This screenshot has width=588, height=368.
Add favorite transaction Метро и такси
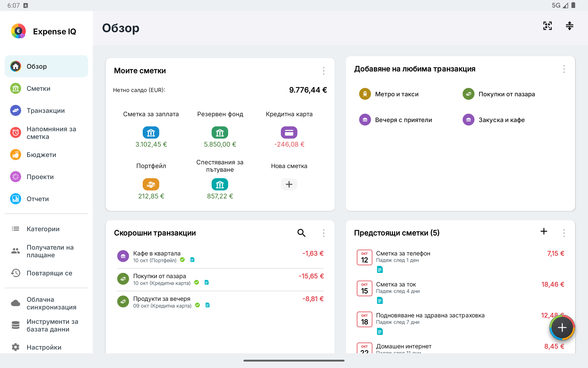pyautogui.click(x=389, y=94)
